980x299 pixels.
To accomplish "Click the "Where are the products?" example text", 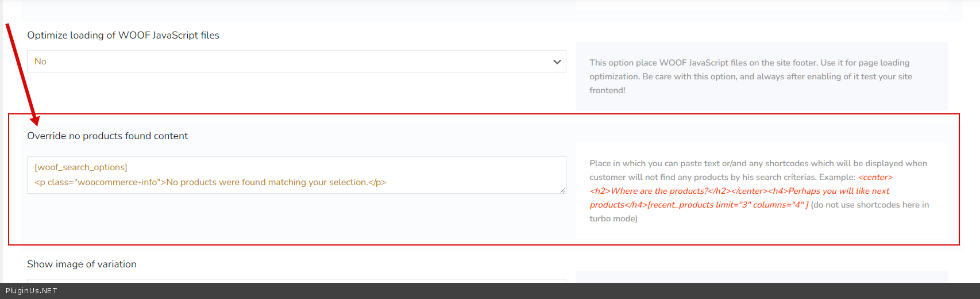I will click(659, 191).
